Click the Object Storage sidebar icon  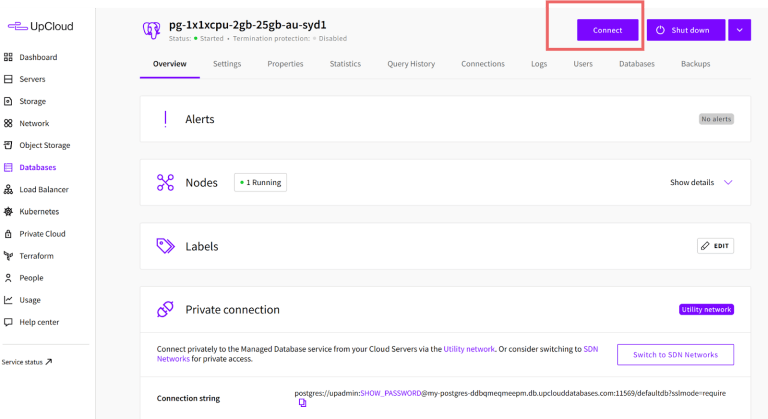tap(8, 145)
